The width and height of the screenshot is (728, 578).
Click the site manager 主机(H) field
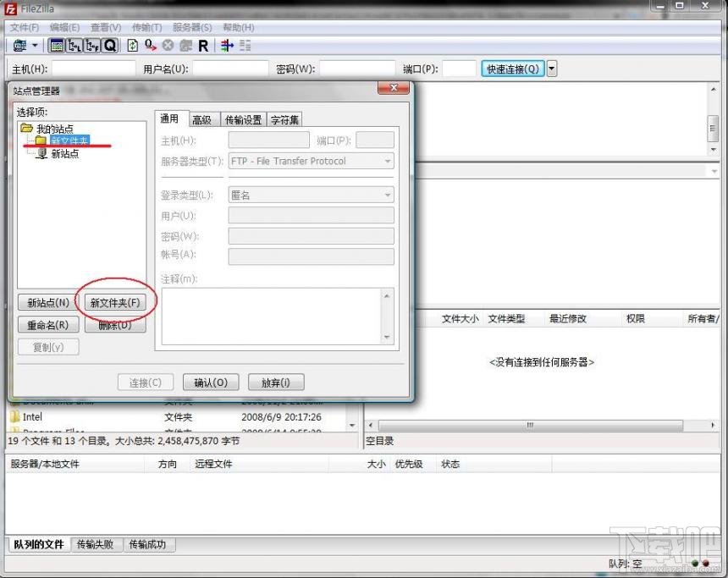[269, 140]
